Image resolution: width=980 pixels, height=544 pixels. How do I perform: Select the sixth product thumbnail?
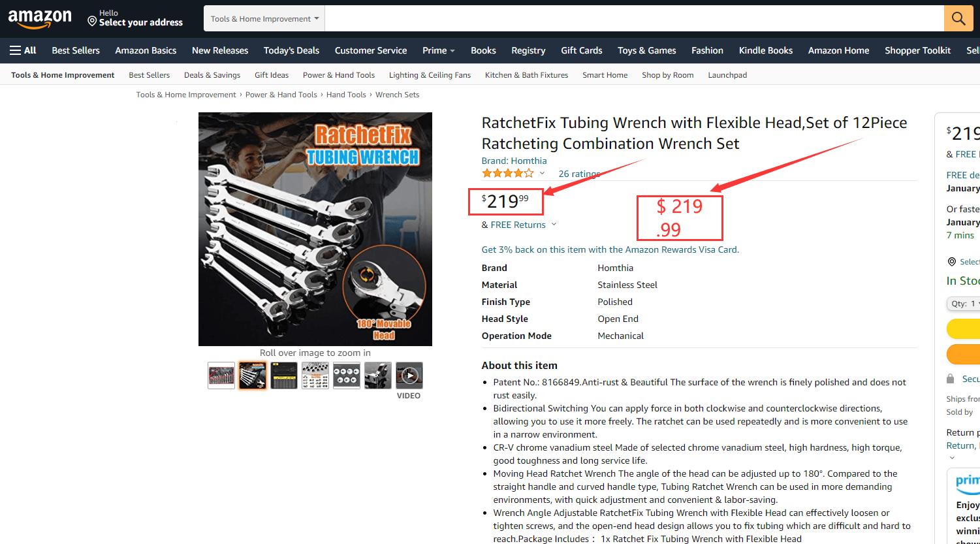pyautogui.click(x=378, y=376)
